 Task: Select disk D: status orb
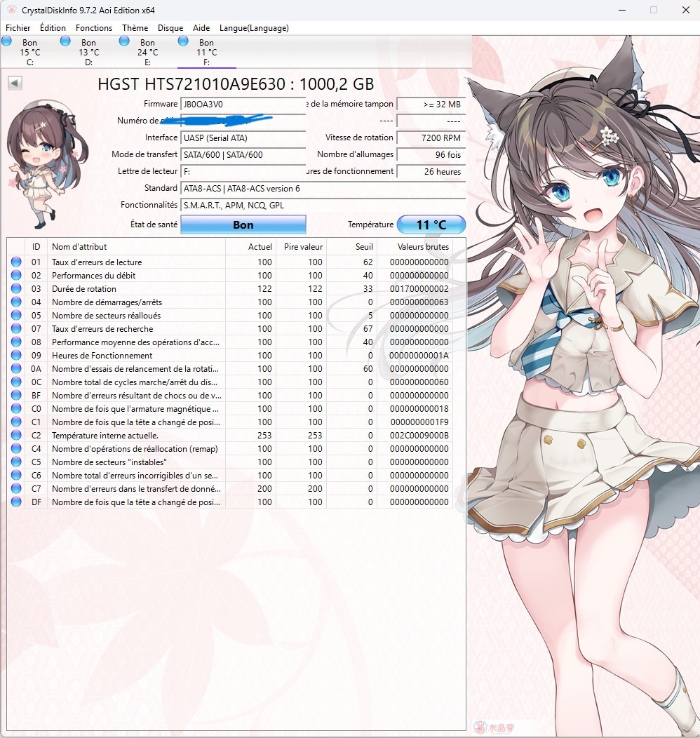[65, 41]
